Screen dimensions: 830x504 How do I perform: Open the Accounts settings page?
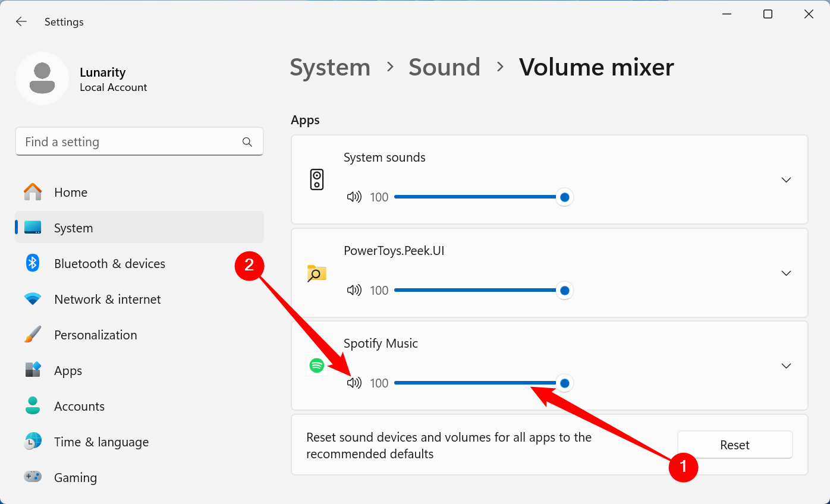click(79, 407)
